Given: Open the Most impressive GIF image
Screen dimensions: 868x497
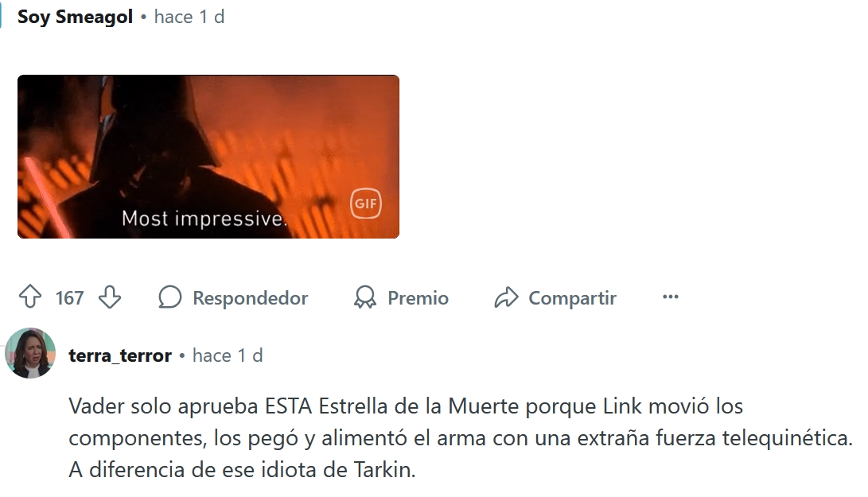Looking at the screenshot, I should point(208,157).
